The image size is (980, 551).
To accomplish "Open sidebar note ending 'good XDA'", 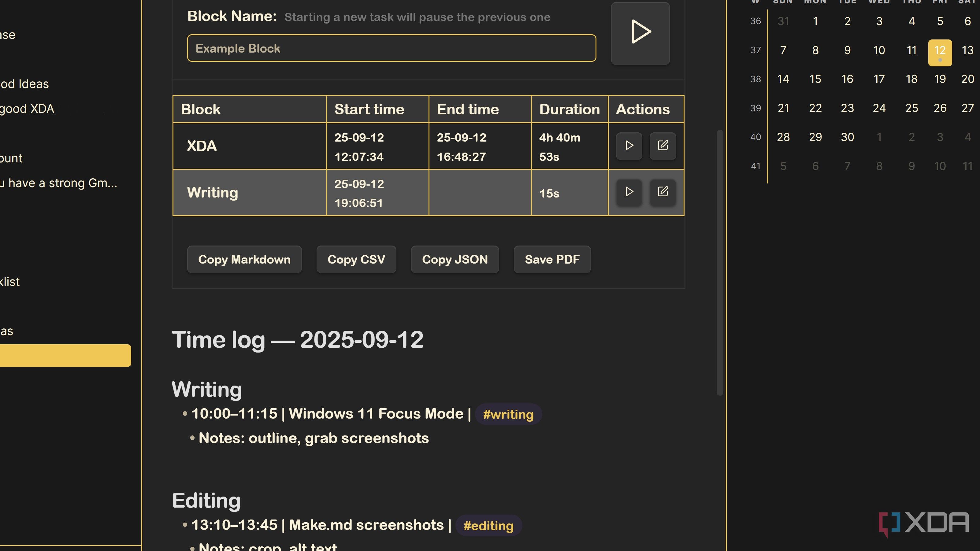I will click(27, 109).
